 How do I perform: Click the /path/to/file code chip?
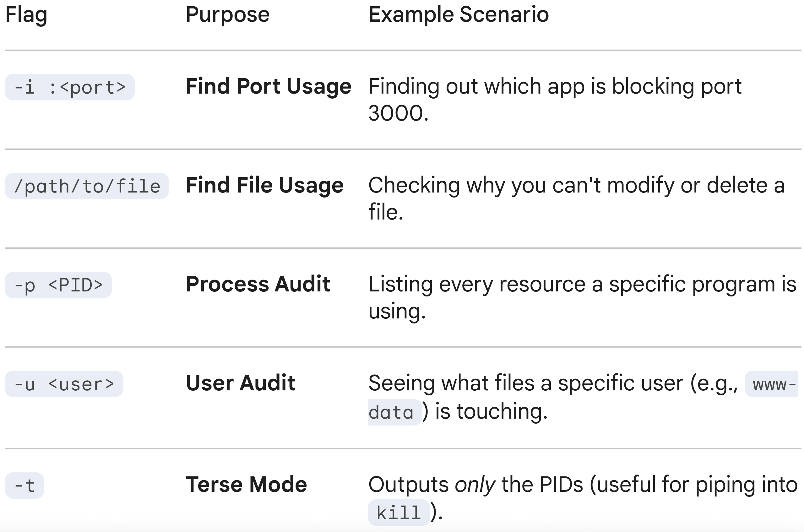point(86,186)
